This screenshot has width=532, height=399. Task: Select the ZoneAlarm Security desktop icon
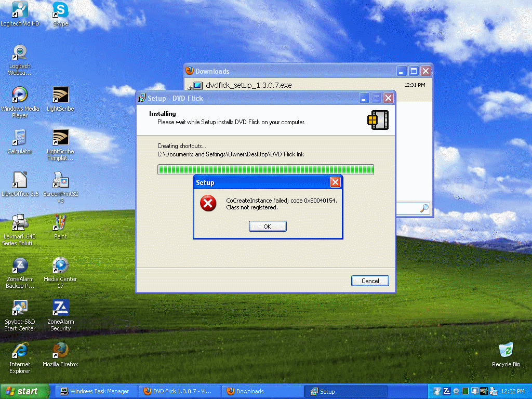pos(60,315)
